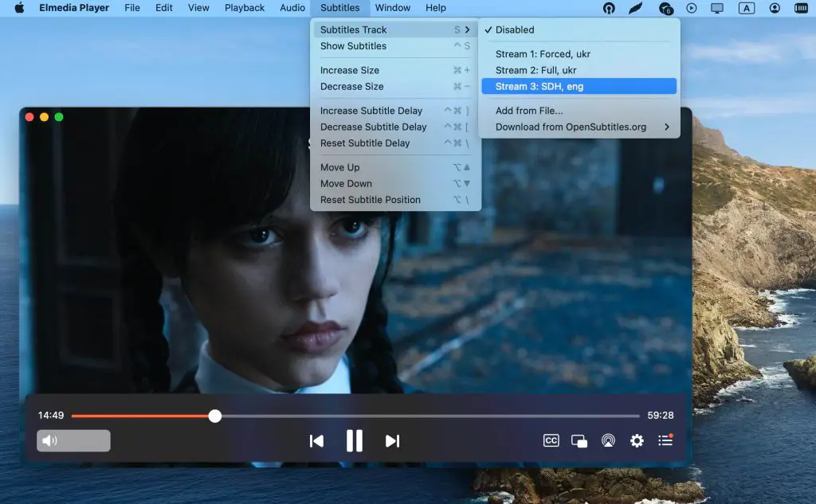
Task: Open the Audio menu
Action: point(292,8)
